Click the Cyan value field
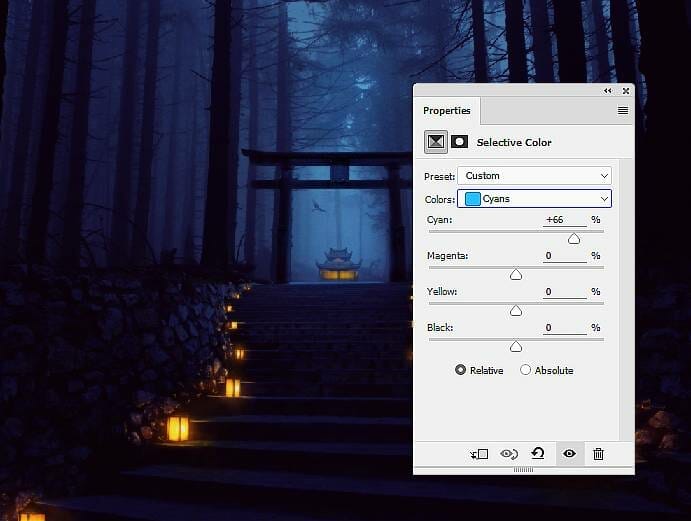691x521 pixels. tap(564, 219)
